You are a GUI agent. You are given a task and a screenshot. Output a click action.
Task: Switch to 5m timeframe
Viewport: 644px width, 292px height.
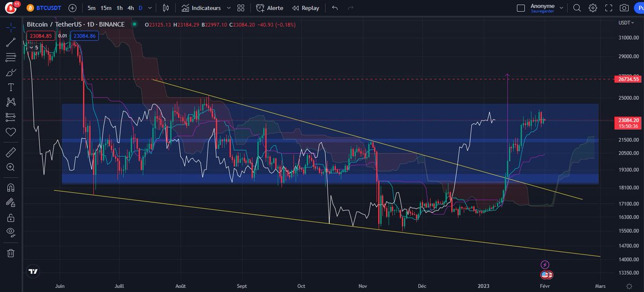coord(92,8)
